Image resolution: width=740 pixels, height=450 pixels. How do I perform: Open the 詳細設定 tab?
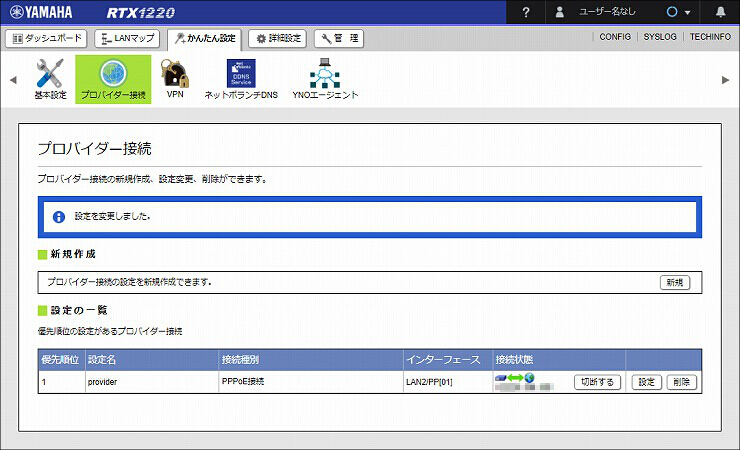278,38
